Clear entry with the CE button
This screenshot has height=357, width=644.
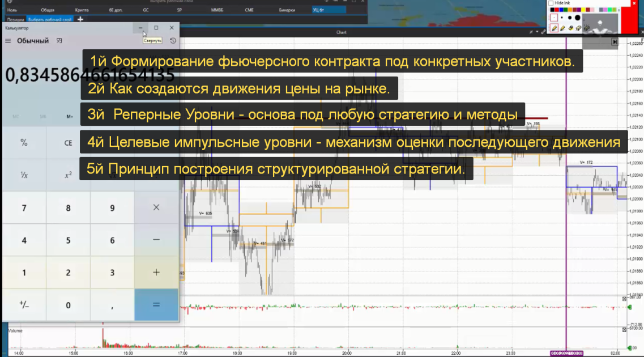coord(68,143)
